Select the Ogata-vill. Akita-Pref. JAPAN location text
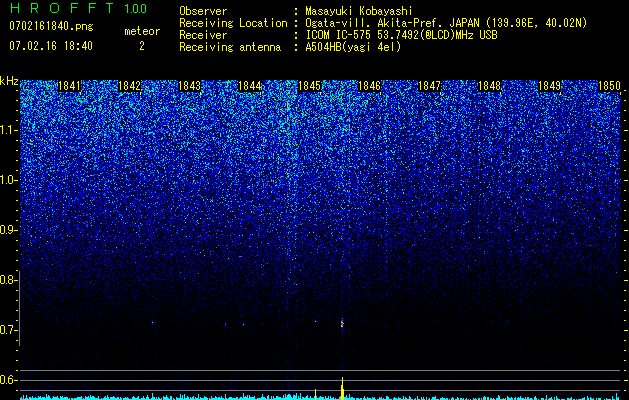The width and height of the screenshot is (629, 400). coord(446,23)
